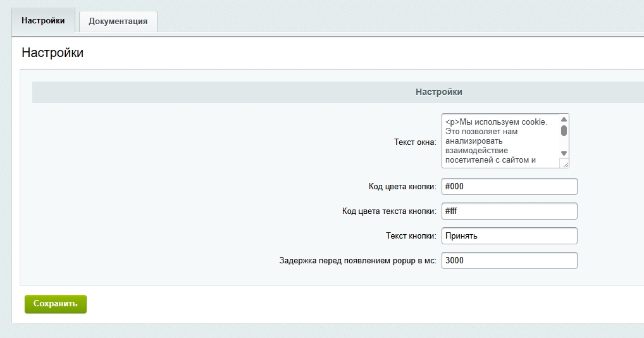Click the textarea scrollbar up arrow
644x338 pixels.
[564, 120]
